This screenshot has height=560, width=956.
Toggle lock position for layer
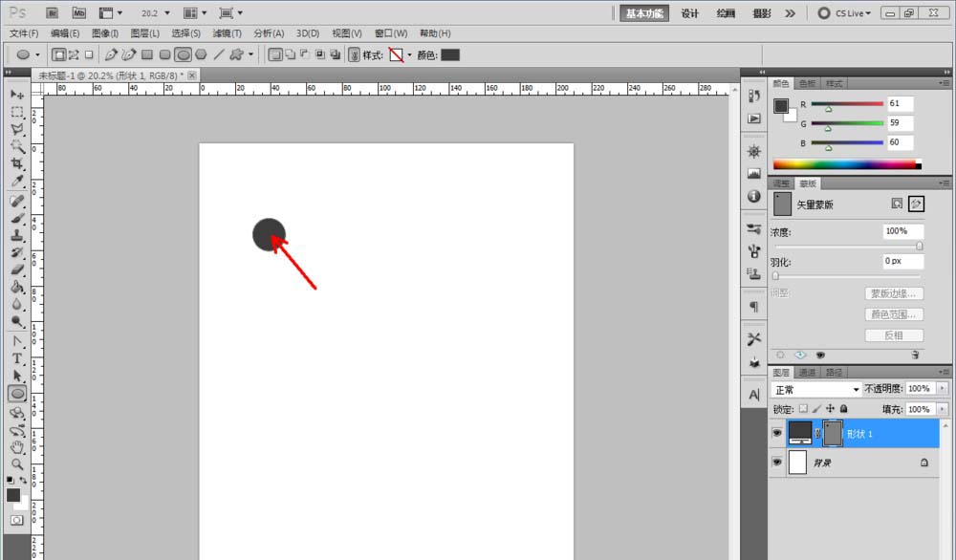(x=830, y=409)
